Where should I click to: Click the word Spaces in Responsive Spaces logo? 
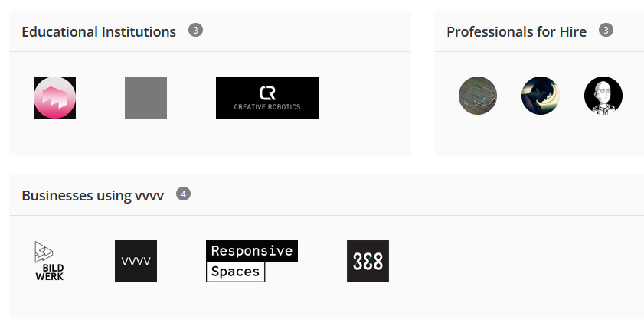click(x=235, y=272)
